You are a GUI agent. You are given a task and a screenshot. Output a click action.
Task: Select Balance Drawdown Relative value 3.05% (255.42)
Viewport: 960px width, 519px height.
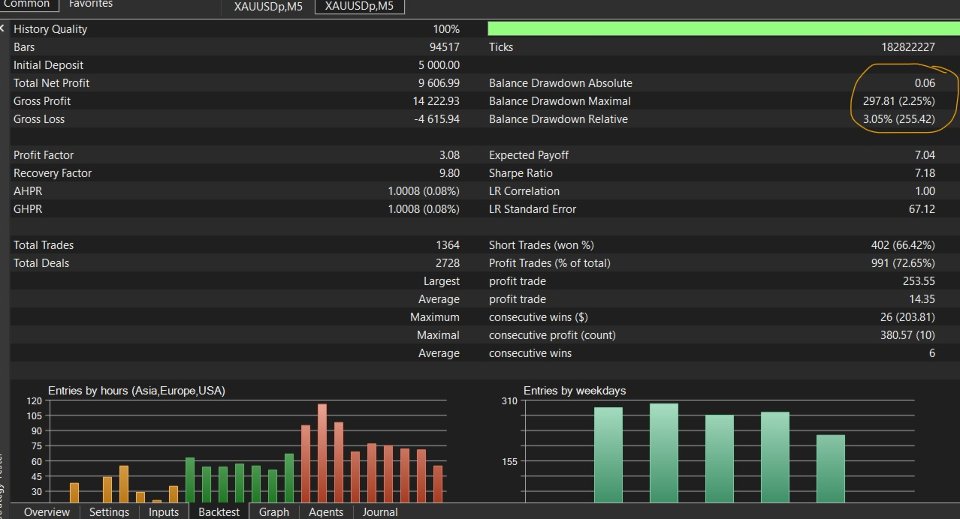coord(899,119)
